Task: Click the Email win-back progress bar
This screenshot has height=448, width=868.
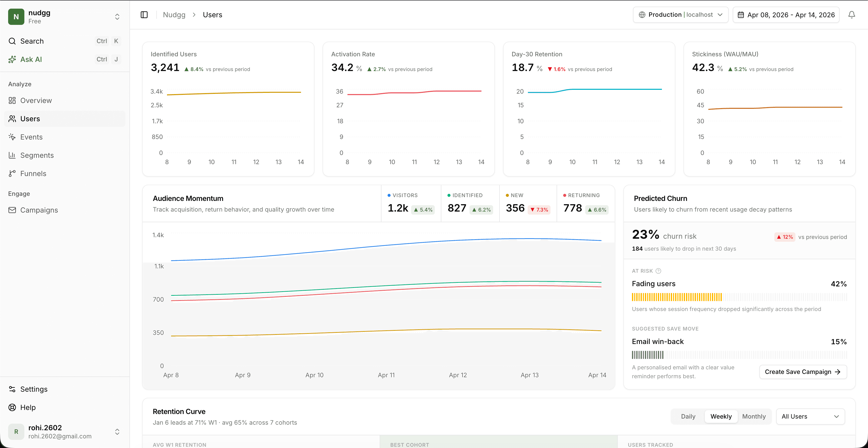Action: [739, 355]
